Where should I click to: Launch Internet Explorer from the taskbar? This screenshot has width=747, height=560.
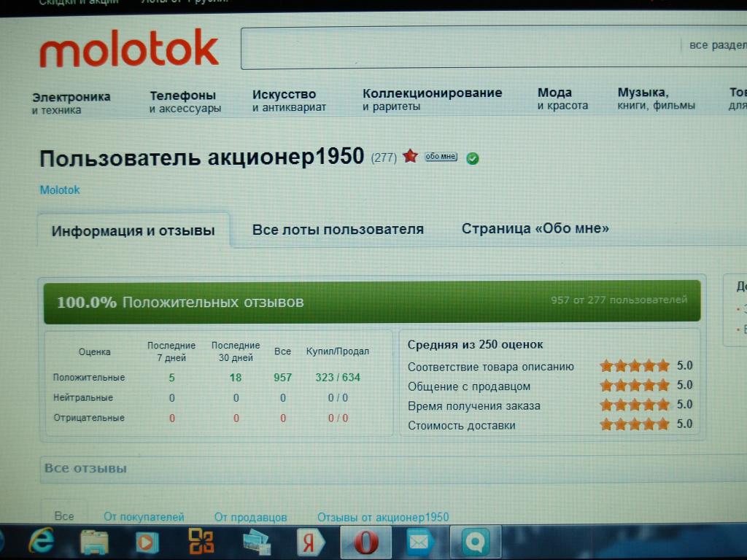(41, 542)
